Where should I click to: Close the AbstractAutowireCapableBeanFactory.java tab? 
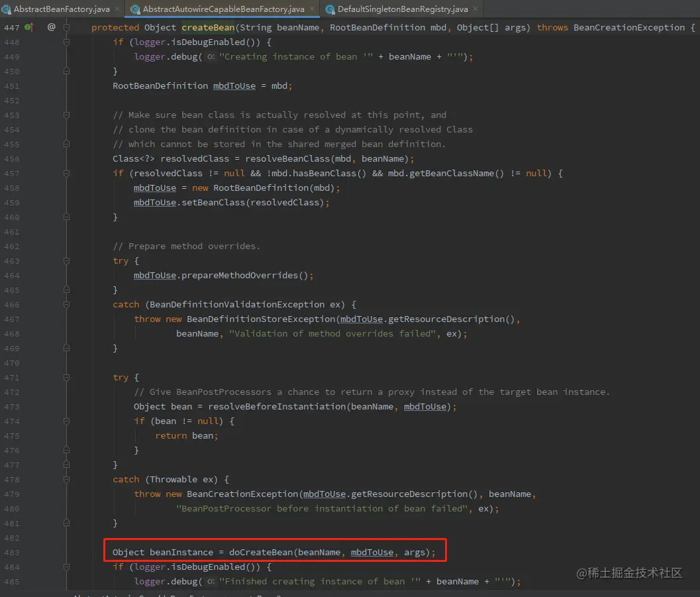point(312,9)
